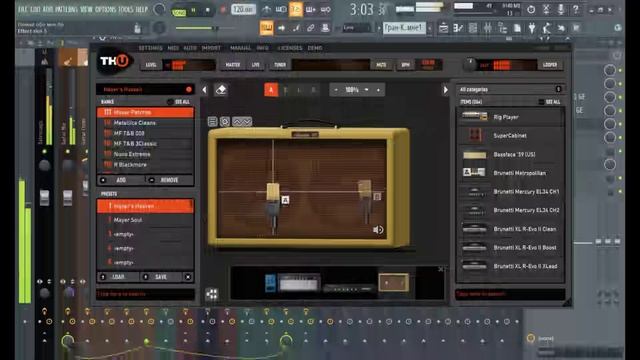Increase zoom with plus button
The width and height of the screenshot is (640, 360).
click(x=378, y=90)
